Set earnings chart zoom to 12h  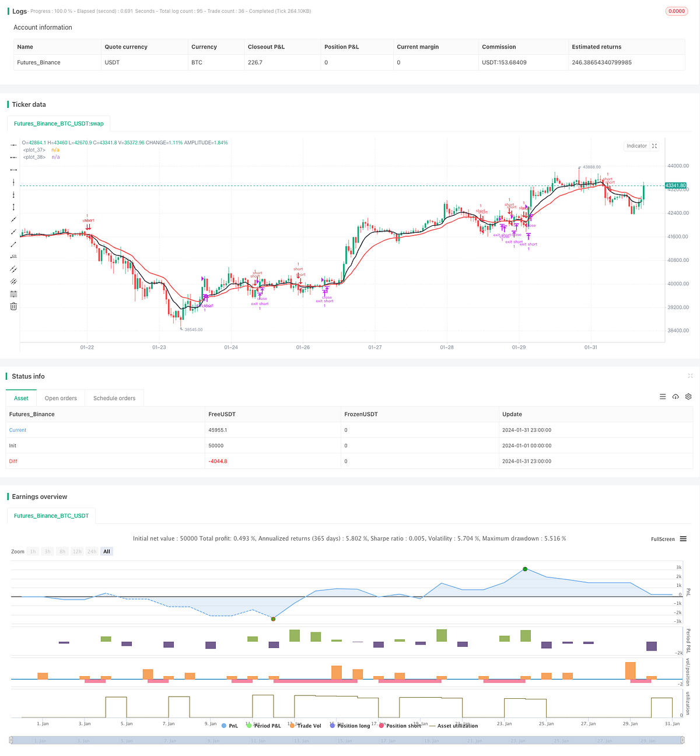pyautogui.click(x=77, y=551)
